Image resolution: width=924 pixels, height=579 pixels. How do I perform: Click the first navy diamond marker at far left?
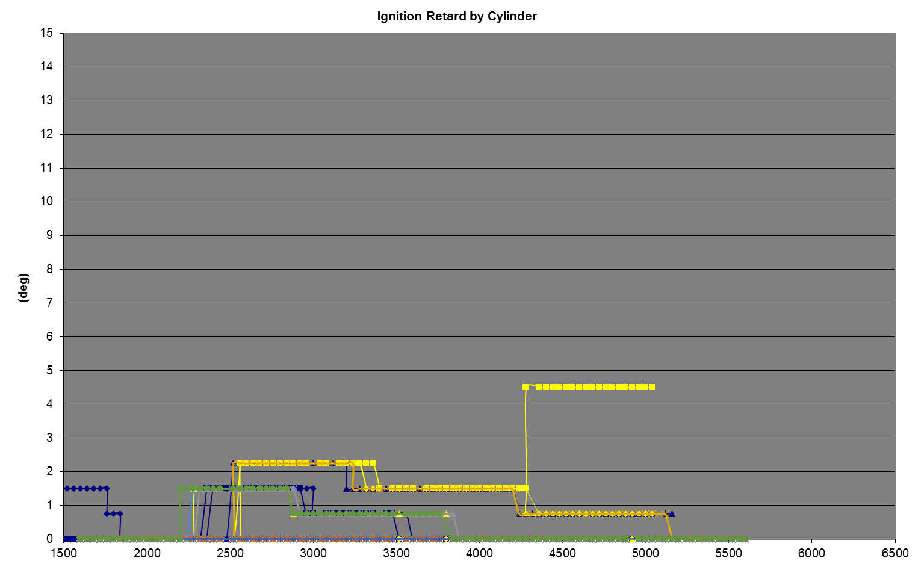(67, 488)
